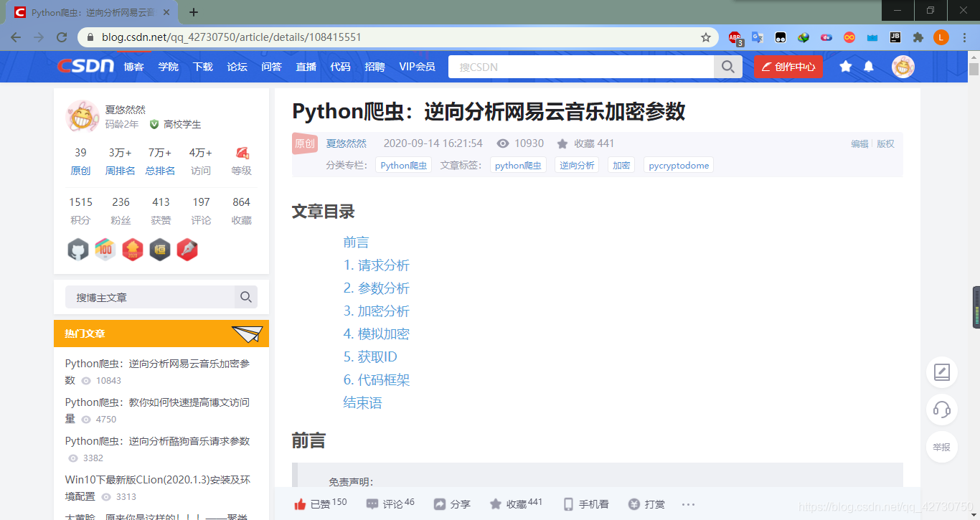Click the 手机看 button

tap(586, 504)
